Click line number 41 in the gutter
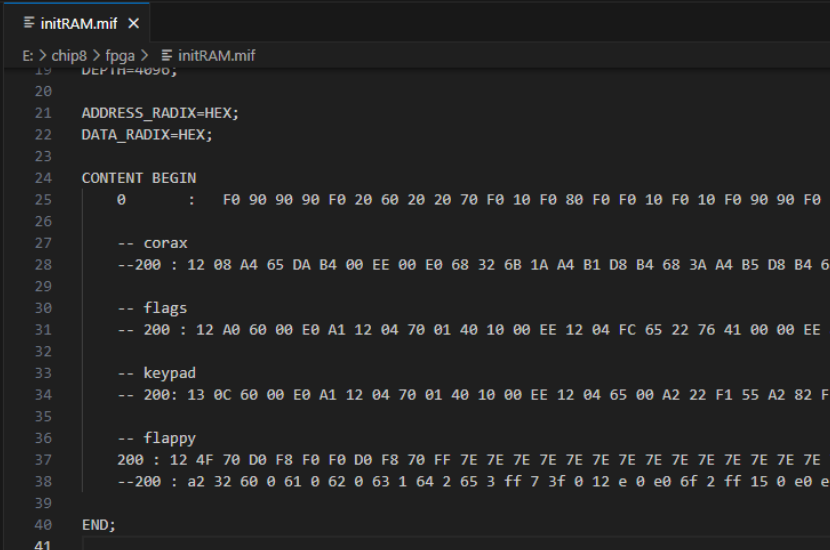The image size is (830, 550). [42, 545]
